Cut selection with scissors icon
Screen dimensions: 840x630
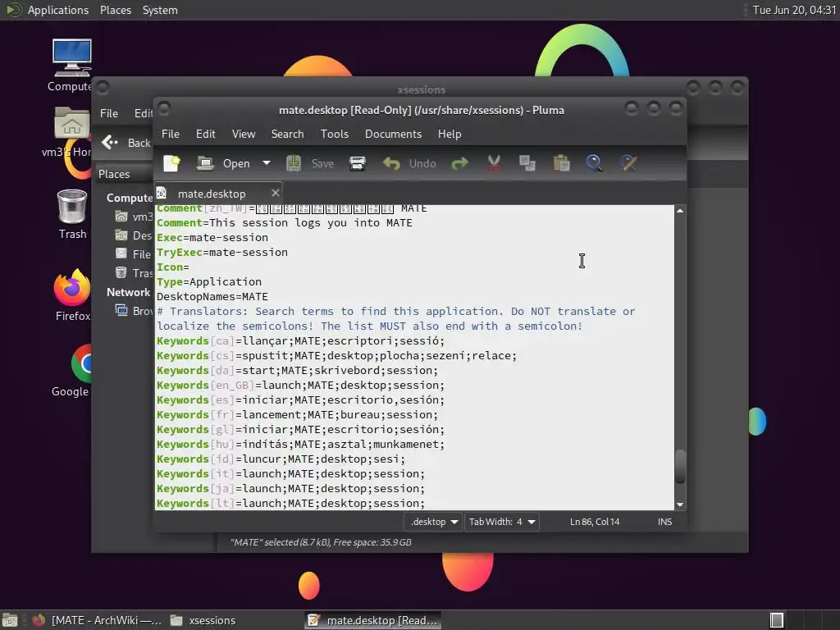click(x=493, y=163)
